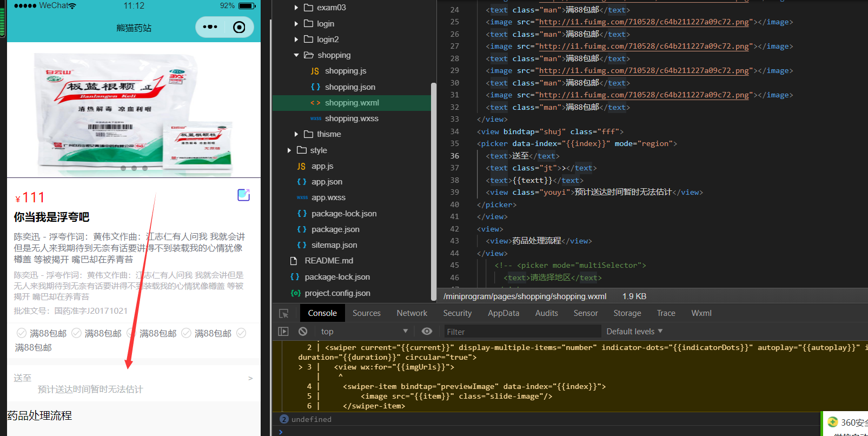Toggle the first 满88包邮 check circle
This screenshot has width=868, height=436.
click(22, 333)
